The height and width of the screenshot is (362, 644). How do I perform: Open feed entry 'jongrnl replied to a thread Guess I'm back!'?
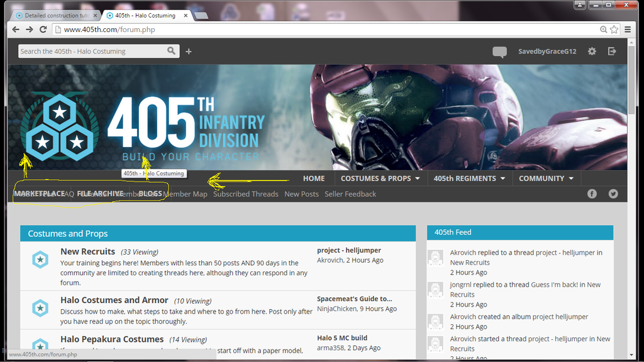525,289
